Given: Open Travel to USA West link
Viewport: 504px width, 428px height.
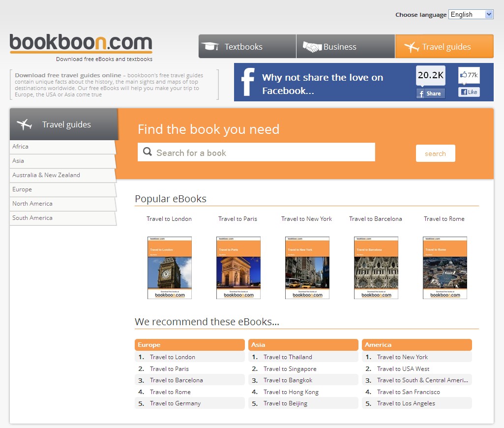Looking at the screenshot, I should click(x=403, y=369).
